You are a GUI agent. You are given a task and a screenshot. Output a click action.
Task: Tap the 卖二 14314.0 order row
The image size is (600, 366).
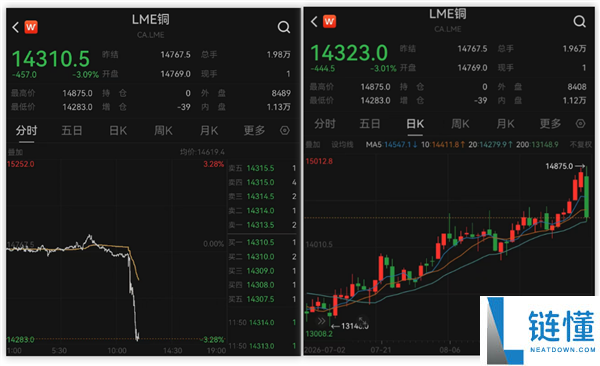coord(262,211)
